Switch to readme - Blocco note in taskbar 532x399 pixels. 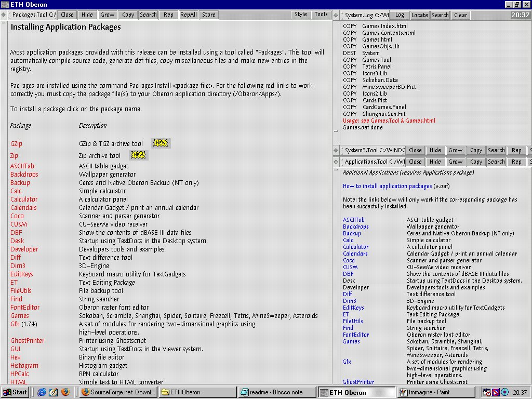[x=277, y=392]
